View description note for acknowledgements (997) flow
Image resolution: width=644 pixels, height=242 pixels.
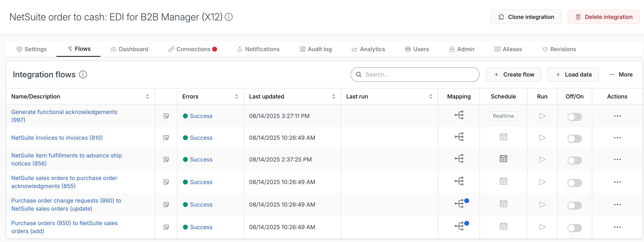[166, 116]
